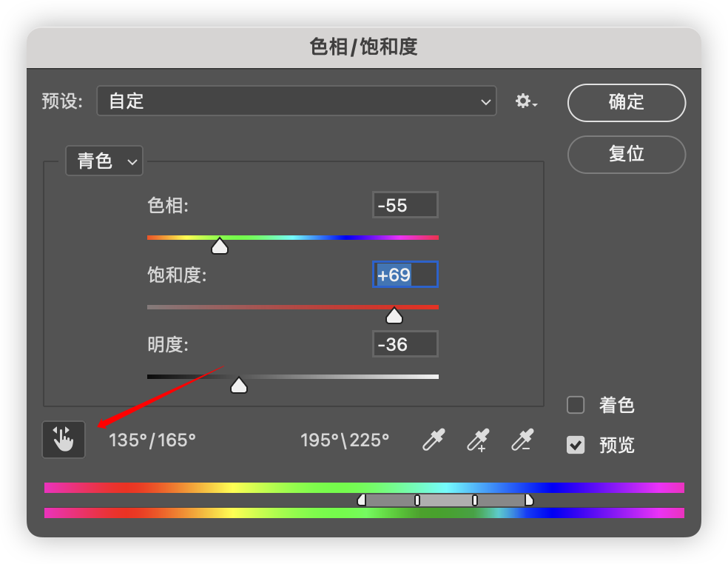Click the saturation slider thumb
The height and width of the screenshot is (564, 728).
pyautogui.click(x=394, y=315)
